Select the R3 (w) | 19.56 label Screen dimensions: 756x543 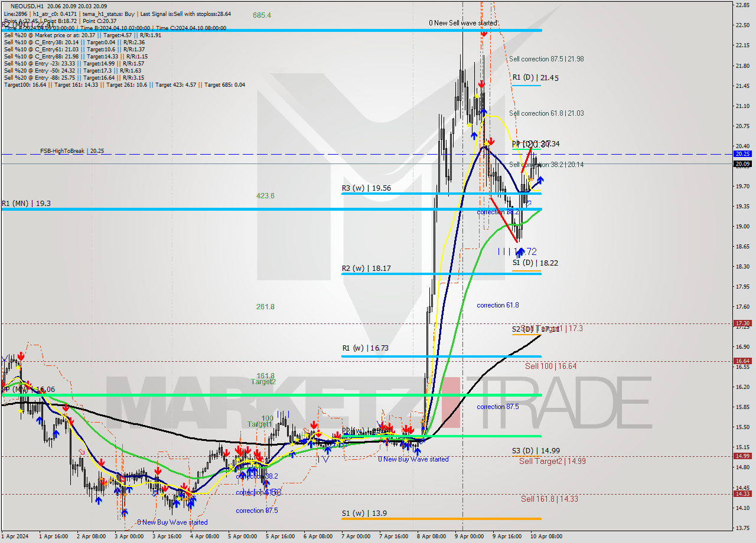pos(366,188)
